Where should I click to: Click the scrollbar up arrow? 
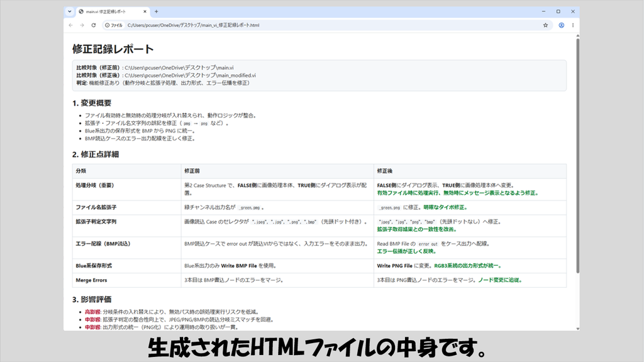(577, 36)
